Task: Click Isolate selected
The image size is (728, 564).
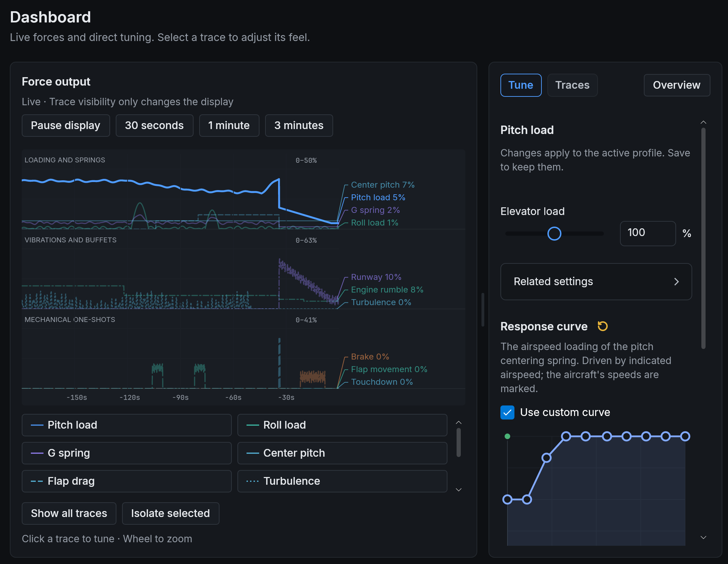Action: pyautogui.click(x=170, y=513)
